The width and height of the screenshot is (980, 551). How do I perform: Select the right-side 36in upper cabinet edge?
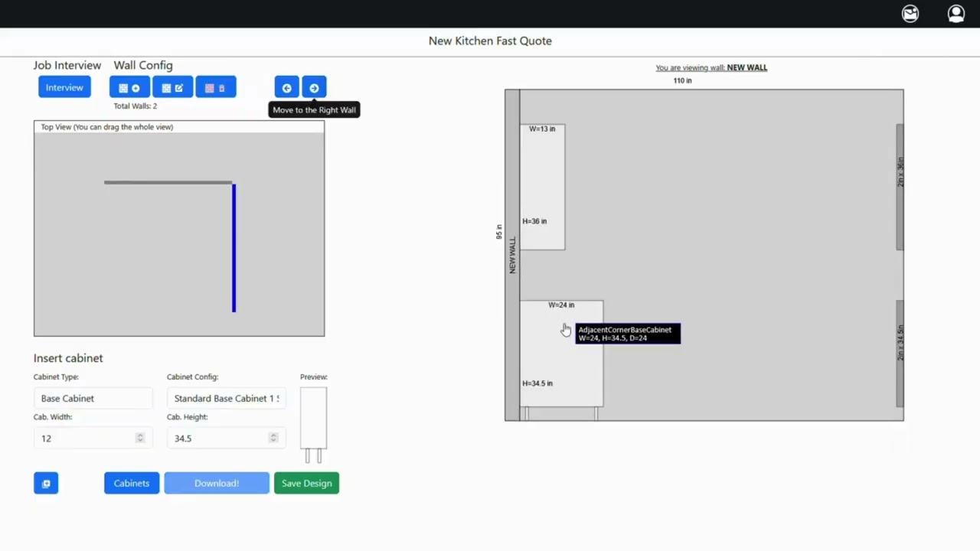900,187
